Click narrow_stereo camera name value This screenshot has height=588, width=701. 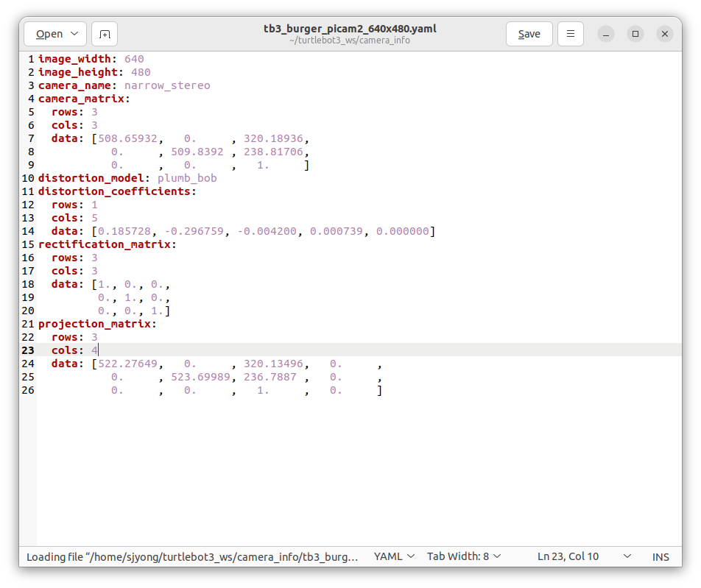coord(167,85)
